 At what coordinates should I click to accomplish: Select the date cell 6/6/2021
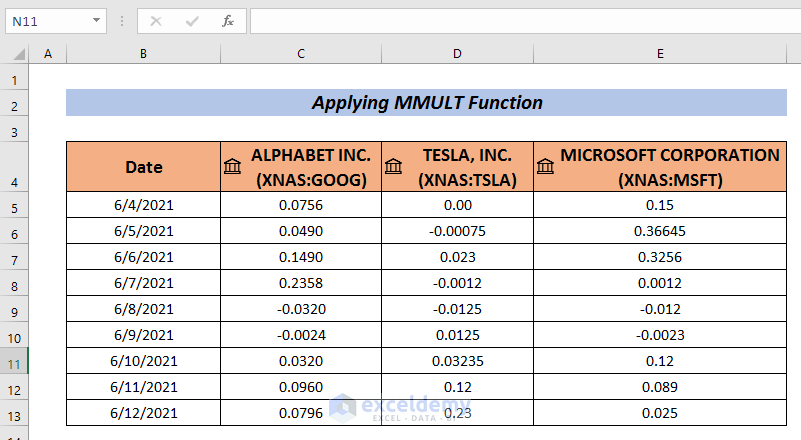[144, 257]
